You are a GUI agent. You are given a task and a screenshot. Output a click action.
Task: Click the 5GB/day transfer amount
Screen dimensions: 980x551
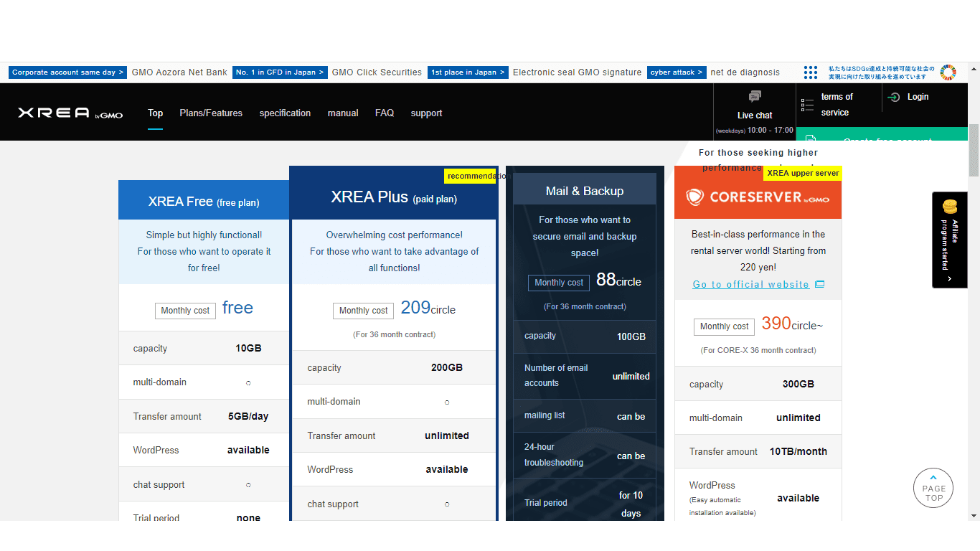click(x=248, y=416)
